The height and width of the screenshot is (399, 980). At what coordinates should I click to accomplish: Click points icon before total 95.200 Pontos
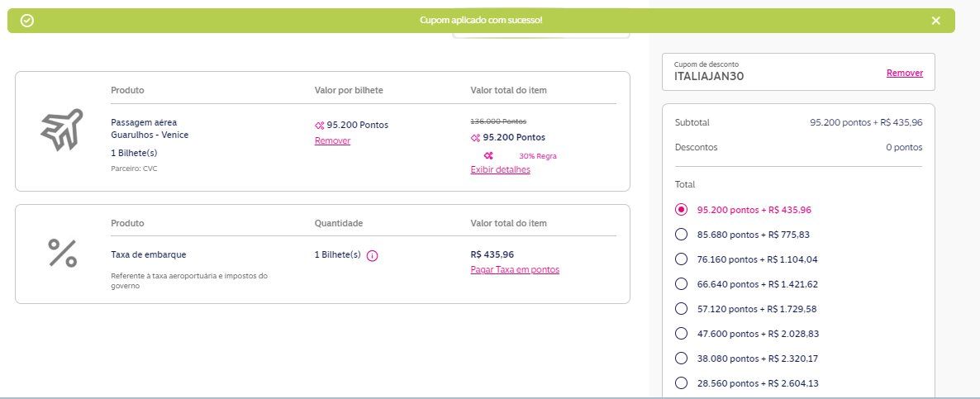tap(476, 138)
